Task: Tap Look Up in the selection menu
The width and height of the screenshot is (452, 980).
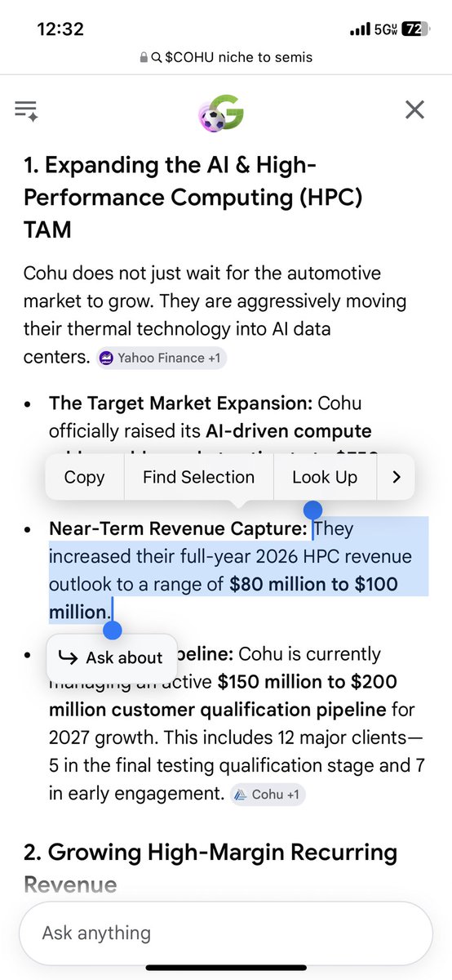Action: tap(325, 477)
